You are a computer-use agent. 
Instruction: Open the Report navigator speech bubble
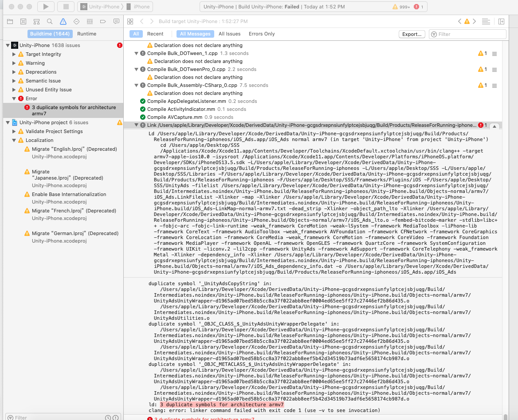tap(116, 21)
